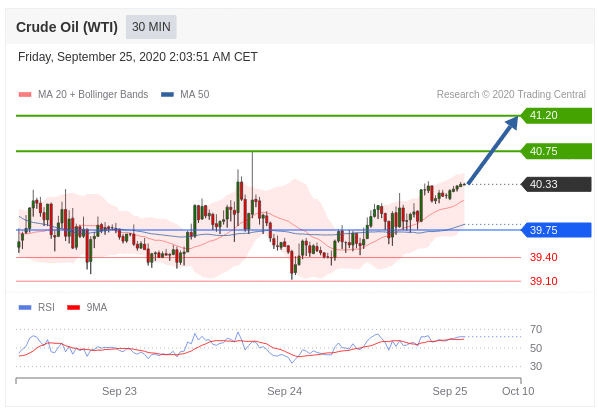Click the red 39.40 support label

(x=544, y=257)
